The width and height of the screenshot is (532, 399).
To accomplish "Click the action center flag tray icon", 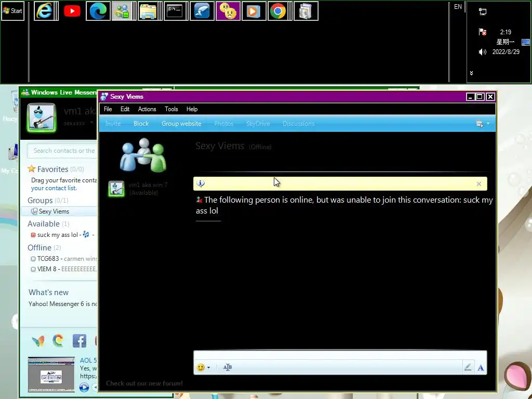I will point(482,32).
